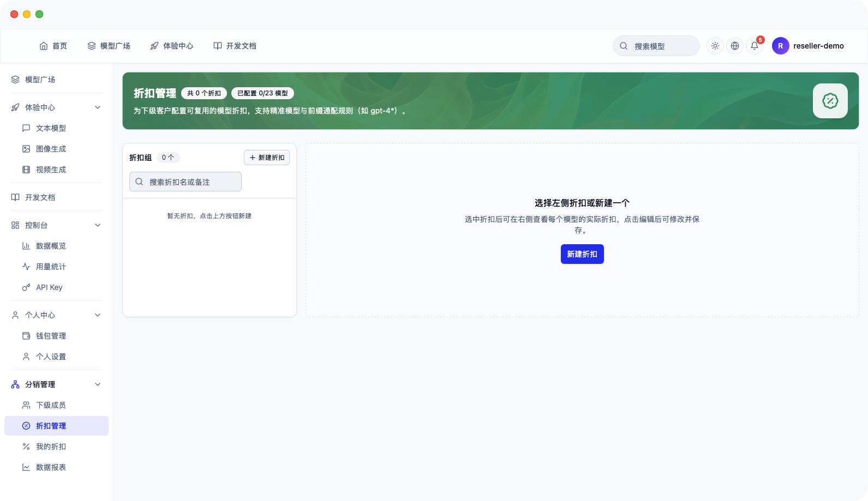Collapse the 个人中心 sidebar chevron
The height and width of the screenshot is (501, 868).
click(98, 315)
